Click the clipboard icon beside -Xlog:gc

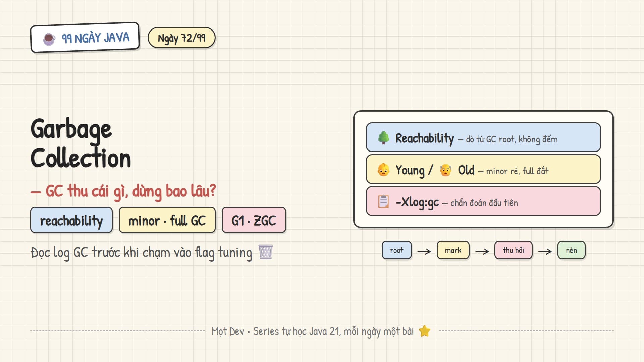[x=383, y=202]
